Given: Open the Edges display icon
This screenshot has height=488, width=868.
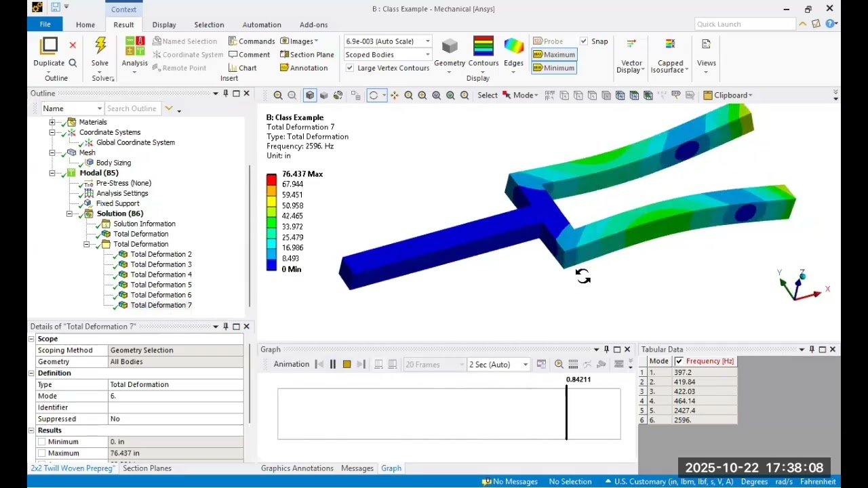Looking at the screenshot, I should (x=514, y=47).
